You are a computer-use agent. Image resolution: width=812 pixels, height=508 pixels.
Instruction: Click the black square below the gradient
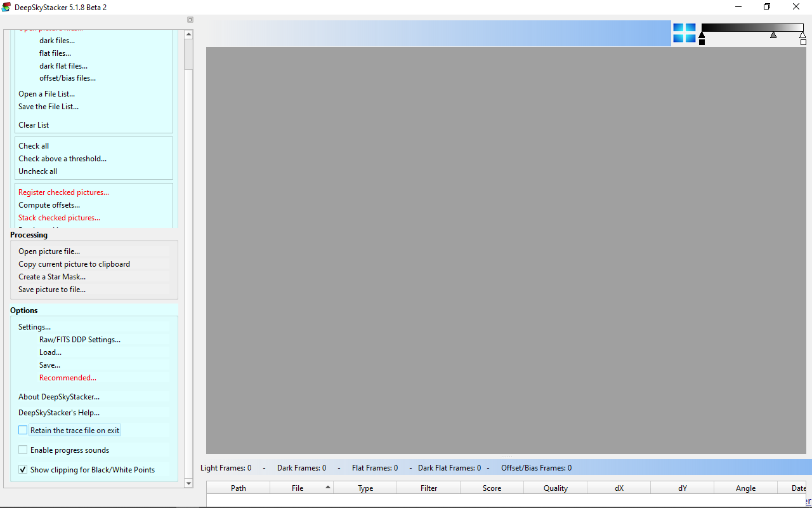(x=702, y=42)
